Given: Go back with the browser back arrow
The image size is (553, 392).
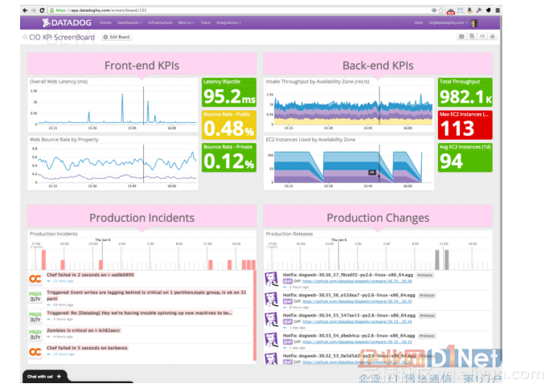Looking at the screenshot, I should (25, 10).
